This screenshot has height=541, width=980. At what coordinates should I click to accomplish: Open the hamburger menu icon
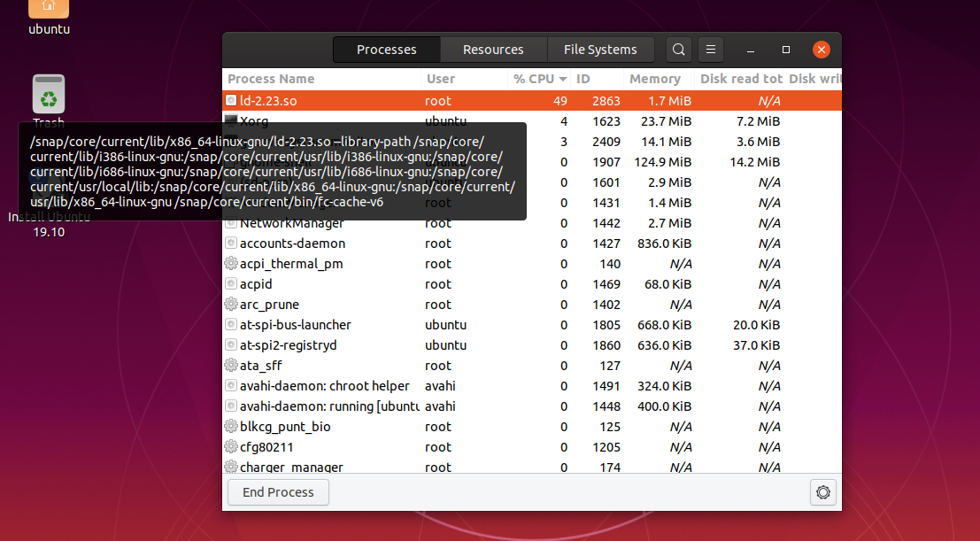[711, 50]
